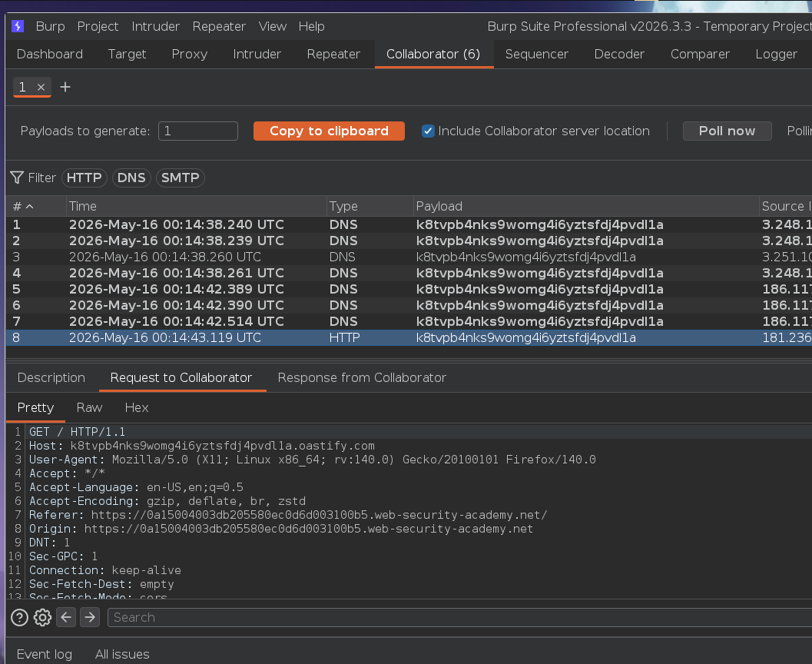Click the Referer header line in request
The width and height of the screenshot is (812, 664).
click(288, 515)
